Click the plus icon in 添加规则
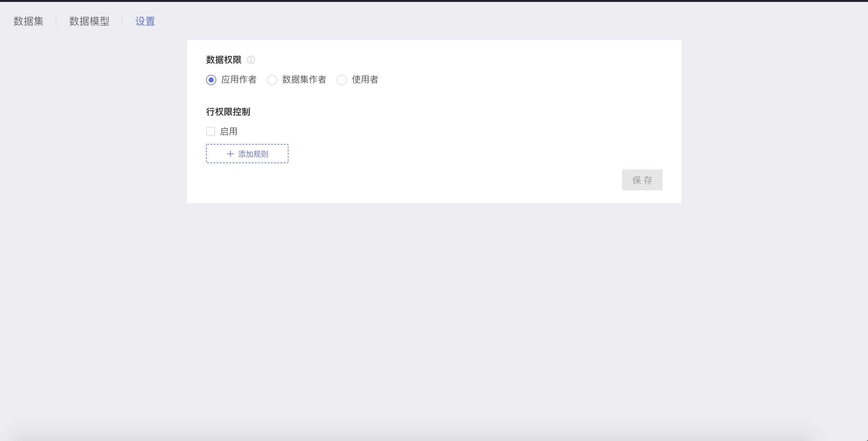The width and height of the screenshot is (868, 441). (230, 154)
